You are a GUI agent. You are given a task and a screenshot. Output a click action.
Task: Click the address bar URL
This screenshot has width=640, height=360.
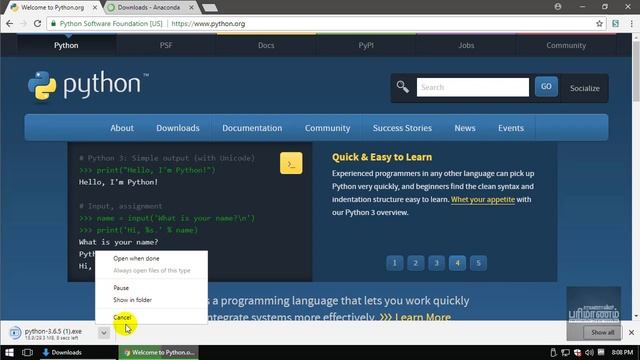click(208, 24)
